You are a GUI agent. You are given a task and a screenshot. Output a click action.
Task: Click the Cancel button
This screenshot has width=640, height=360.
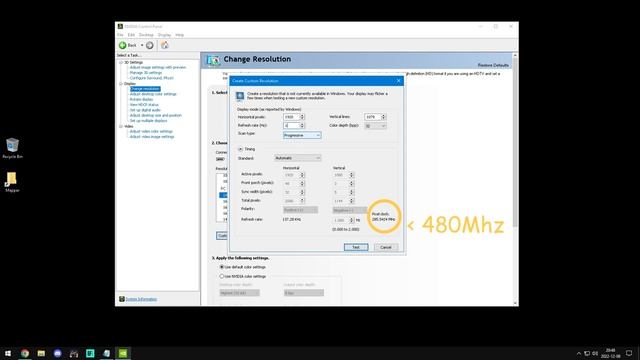click(x=386, y=247)
